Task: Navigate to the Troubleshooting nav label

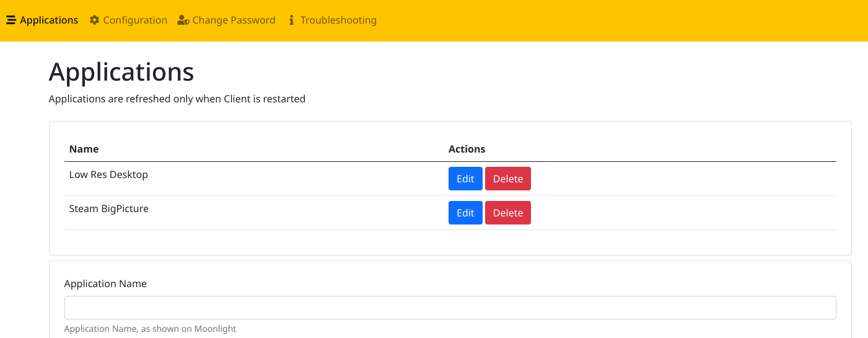Action: pos(338,20)
